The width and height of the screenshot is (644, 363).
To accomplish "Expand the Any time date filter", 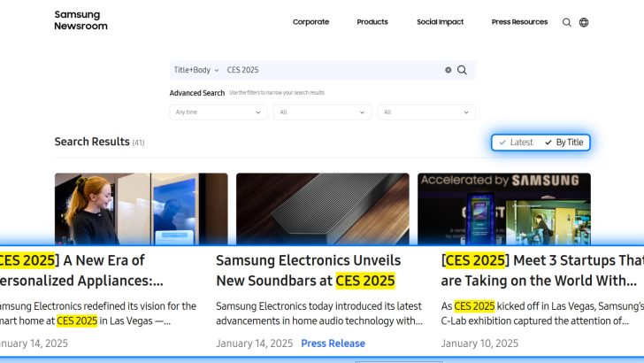I will tap(218, 112).
